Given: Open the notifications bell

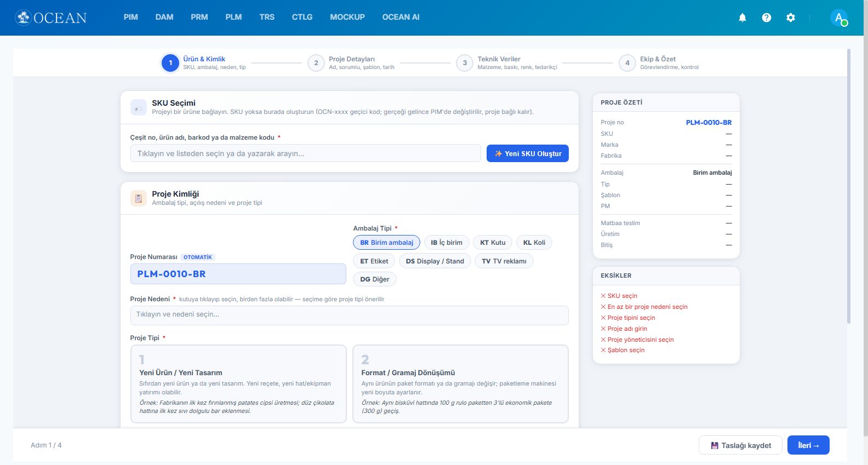Looking at the screenshot, I should click(743, 18).
